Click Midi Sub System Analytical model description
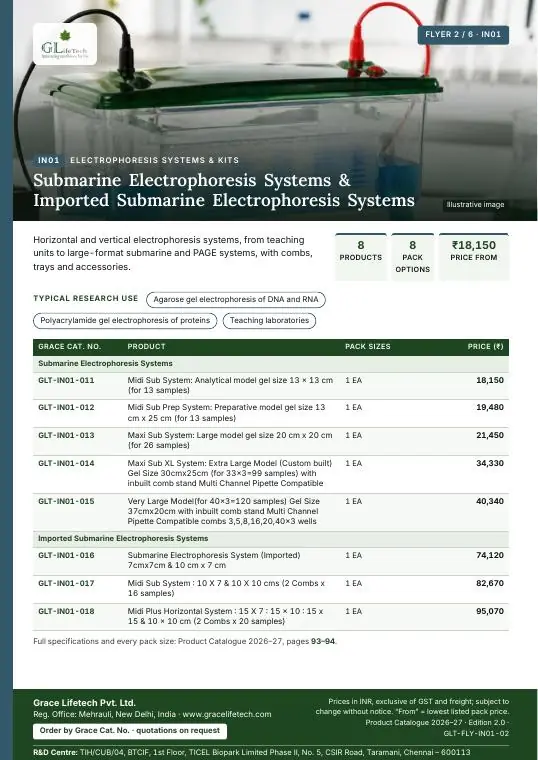 pos(230,385)
